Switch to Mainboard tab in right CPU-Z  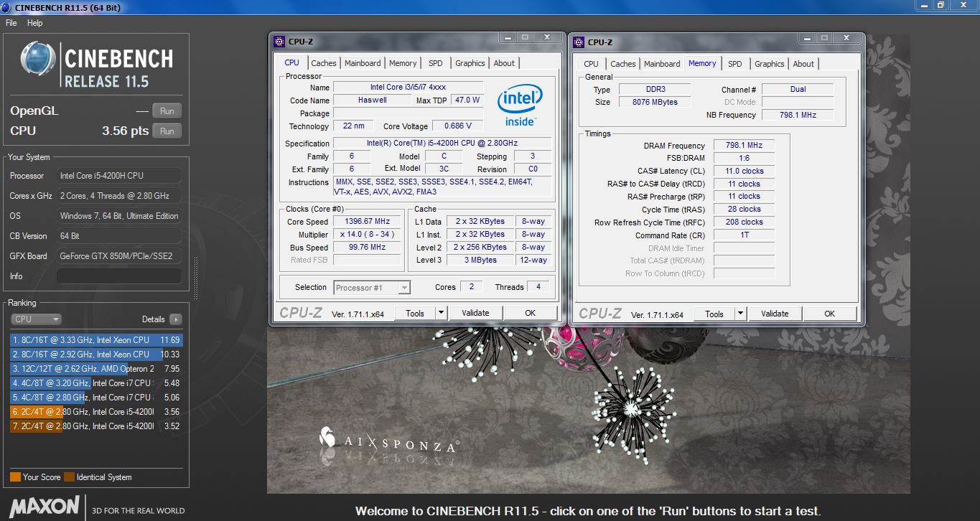pos(662,63)
